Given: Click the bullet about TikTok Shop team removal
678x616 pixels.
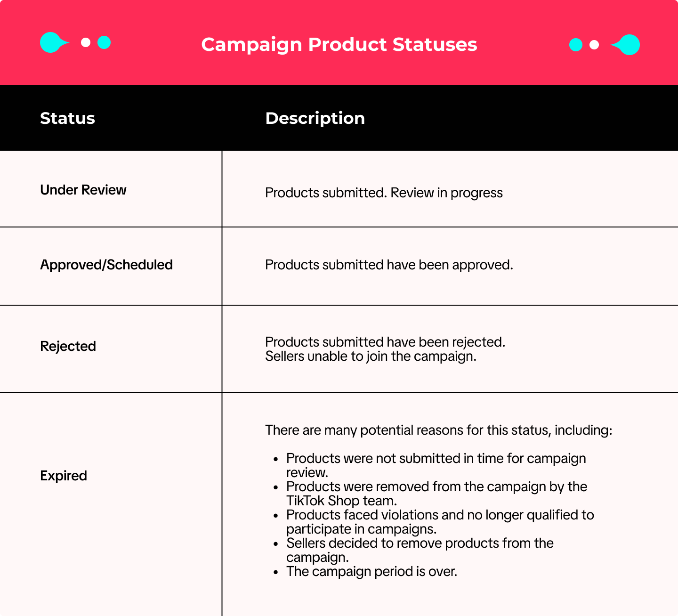Looking at the screenshot, I should (x=436, y=494).
